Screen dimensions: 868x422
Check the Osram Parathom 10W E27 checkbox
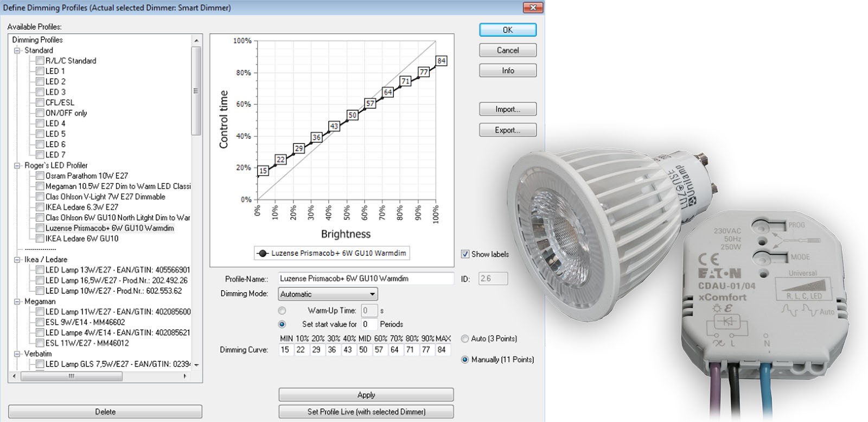(40, 176)
